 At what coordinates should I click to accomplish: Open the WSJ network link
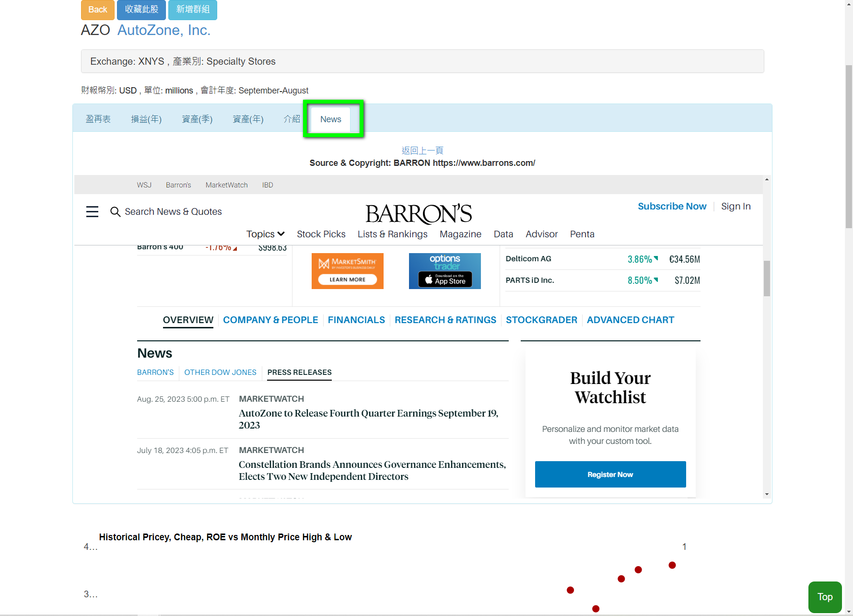click(x=144, y=185)
